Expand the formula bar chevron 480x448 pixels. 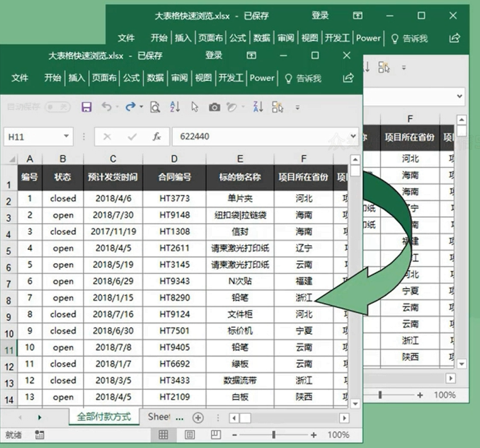(x=353, y=136)
